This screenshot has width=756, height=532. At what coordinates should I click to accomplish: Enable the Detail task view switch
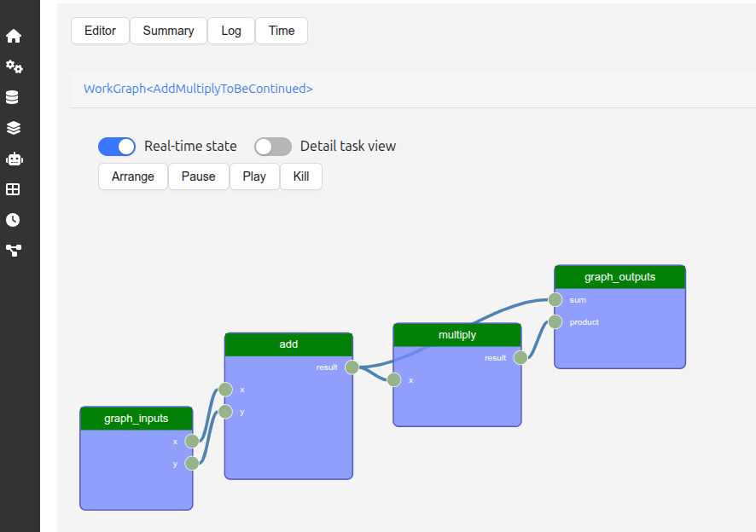(273, 147)
